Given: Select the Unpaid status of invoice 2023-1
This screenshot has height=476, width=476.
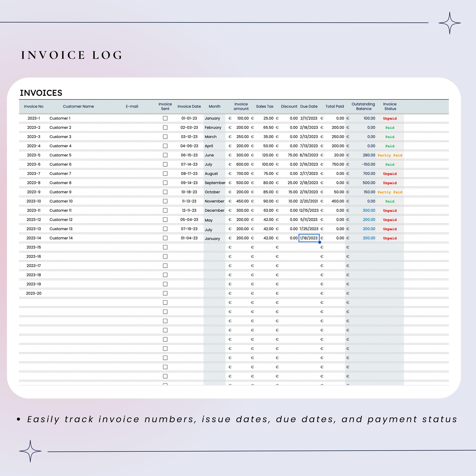Looking at the screenshot, I should (390, 118).
